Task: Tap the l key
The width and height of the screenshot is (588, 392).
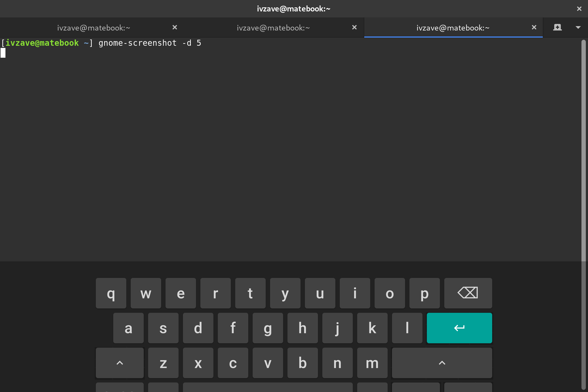Action: click(407, 328)
